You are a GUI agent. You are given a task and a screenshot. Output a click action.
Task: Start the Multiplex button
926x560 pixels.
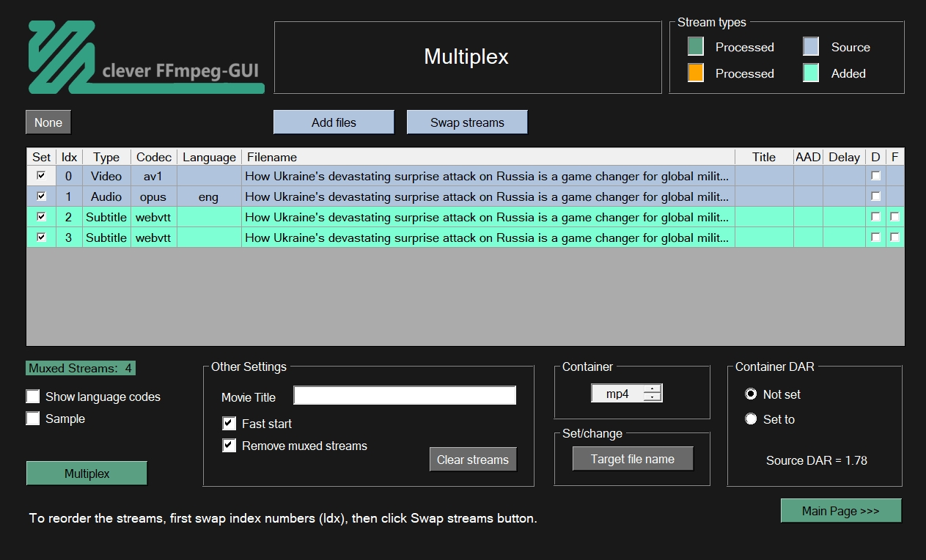(x=87, y=474)
